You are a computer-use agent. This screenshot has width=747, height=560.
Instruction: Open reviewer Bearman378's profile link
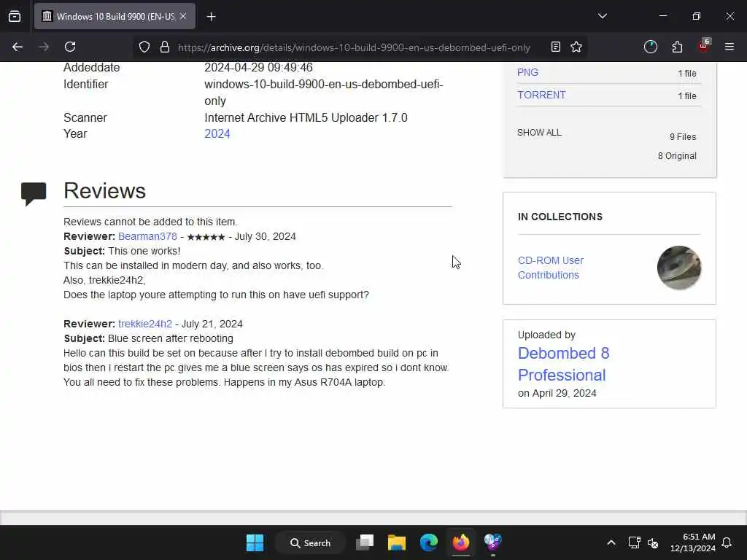147,237
